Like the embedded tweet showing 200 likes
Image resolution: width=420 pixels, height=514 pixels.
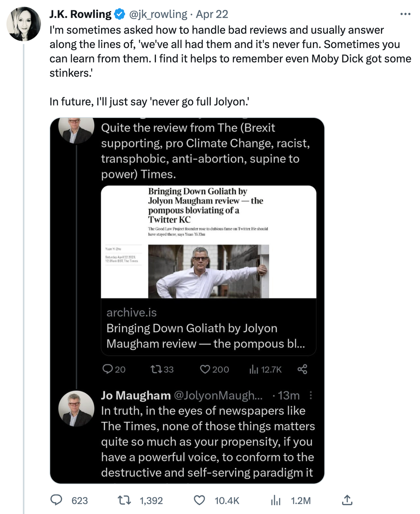tap(206, 369)
